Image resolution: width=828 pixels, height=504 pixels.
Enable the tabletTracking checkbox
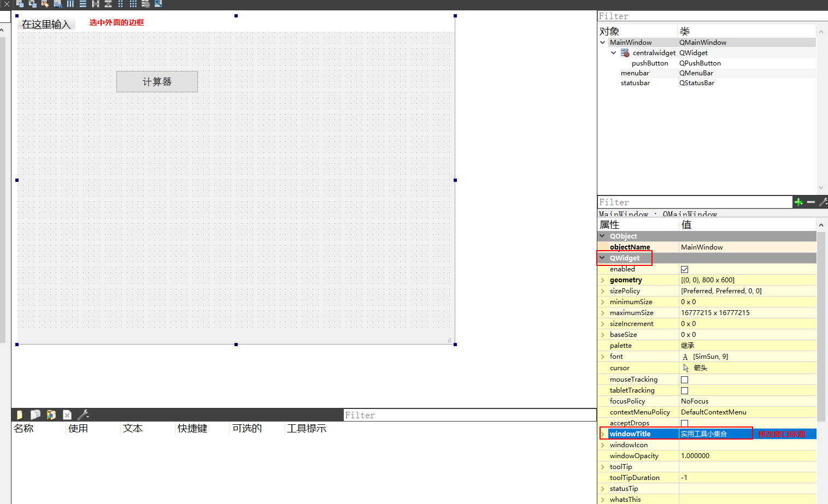(684, 390)
